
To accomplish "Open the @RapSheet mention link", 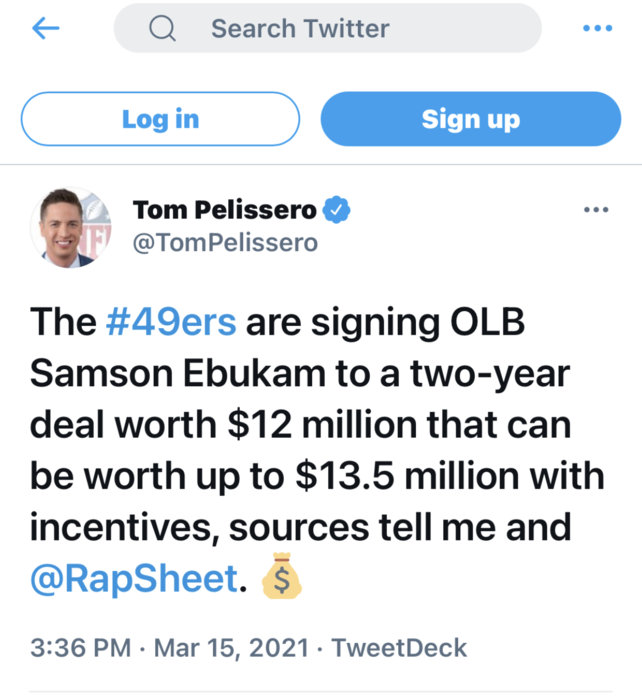I will pyautogui.click(x=134, y=579).
